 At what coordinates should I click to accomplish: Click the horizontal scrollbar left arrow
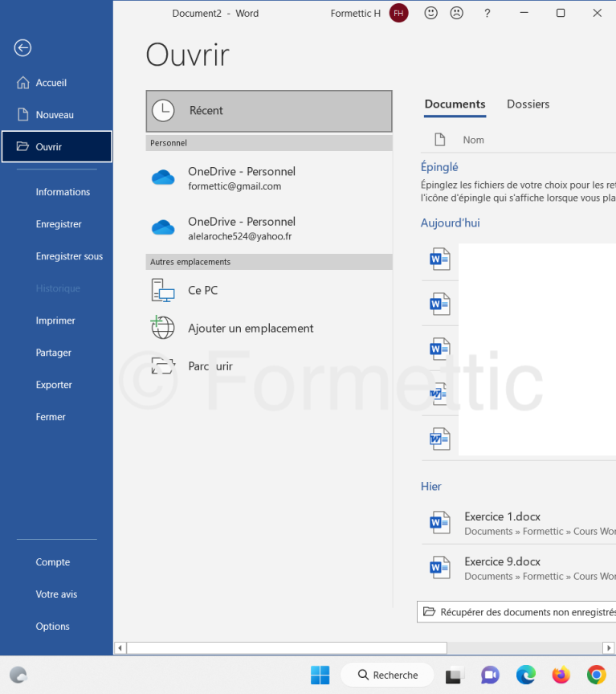[120, 647]
